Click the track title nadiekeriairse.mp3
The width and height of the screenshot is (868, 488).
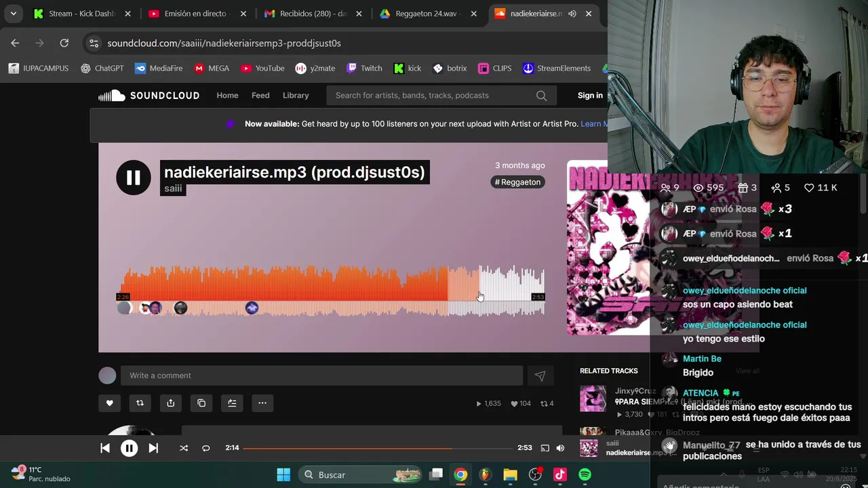click(294, 172)
